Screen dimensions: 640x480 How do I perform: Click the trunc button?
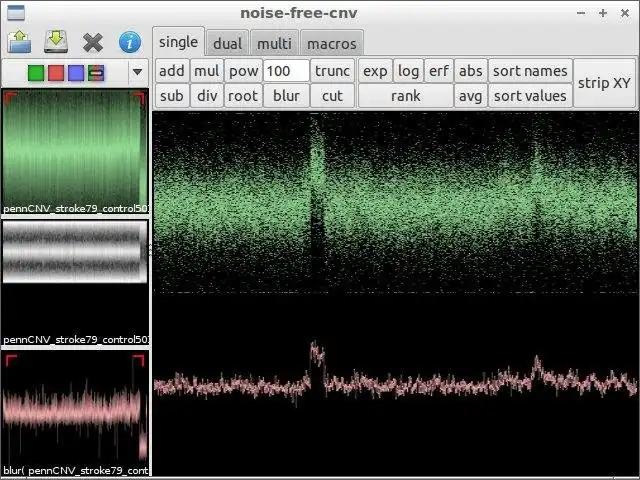pyautogui.click(x=332, y=71)
